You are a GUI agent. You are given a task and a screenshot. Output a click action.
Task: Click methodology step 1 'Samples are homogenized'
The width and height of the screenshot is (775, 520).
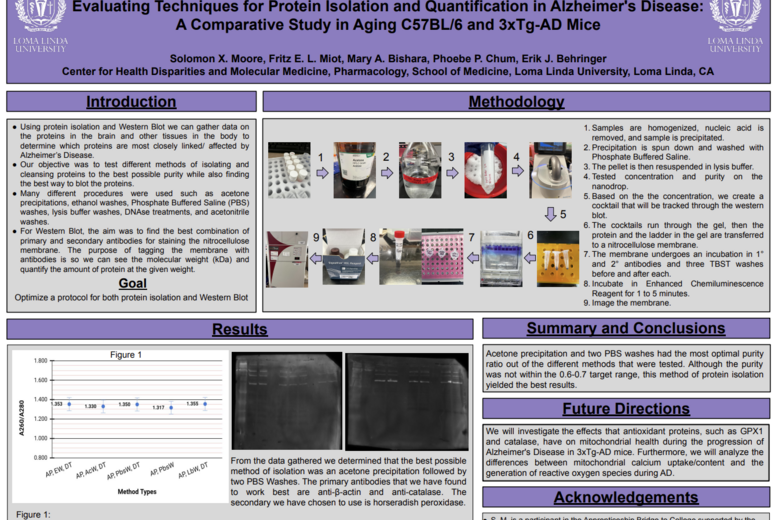pyautogui.click(x=673, y=132)
